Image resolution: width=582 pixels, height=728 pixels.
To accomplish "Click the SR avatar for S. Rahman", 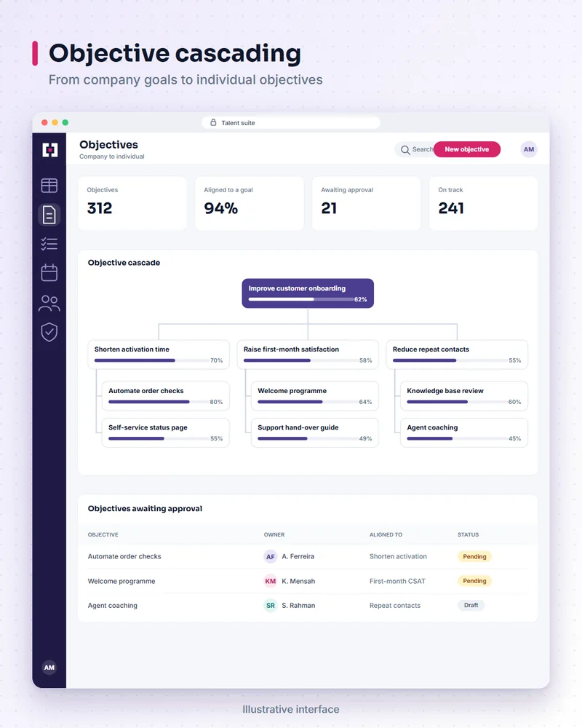I will pyautogui.click(x=270, y=606).
